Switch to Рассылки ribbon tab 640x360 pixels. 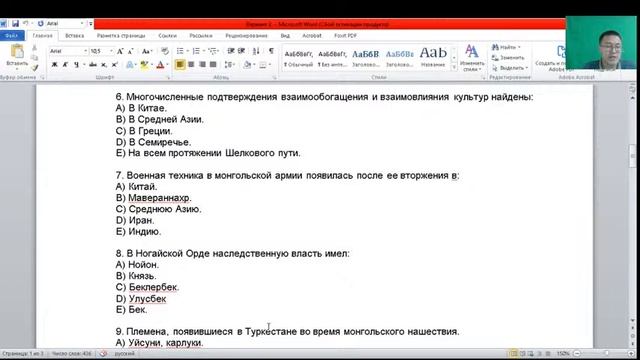tap(201, 36)
